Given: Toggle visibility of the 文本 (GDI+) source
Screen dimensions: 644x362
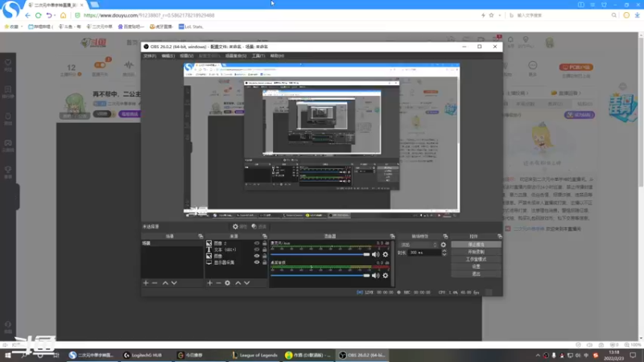Looking at the screenshot, I should (x=257, y=249).
